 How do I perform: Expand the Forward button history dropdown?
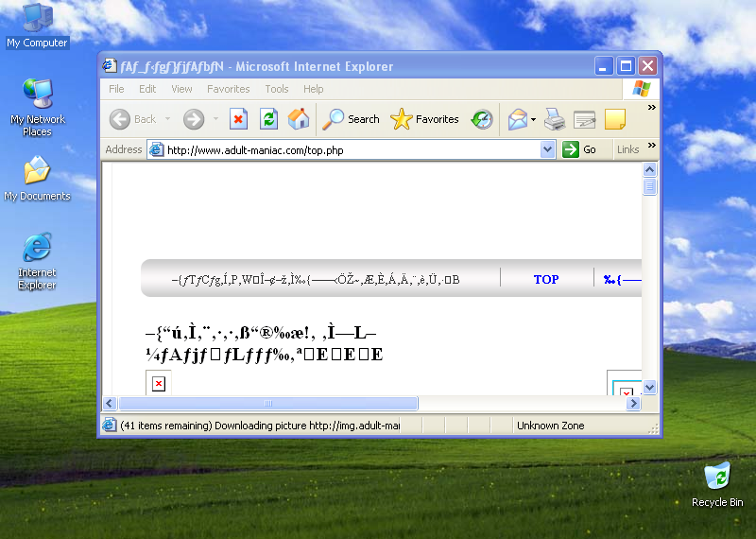coord(215,119)
